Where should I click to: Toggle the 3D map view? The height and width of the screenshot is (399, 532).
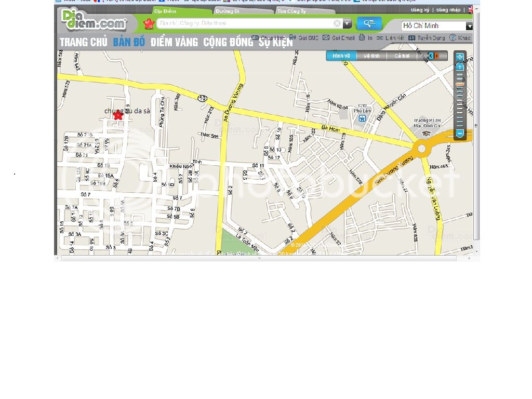tap(433, 56)
